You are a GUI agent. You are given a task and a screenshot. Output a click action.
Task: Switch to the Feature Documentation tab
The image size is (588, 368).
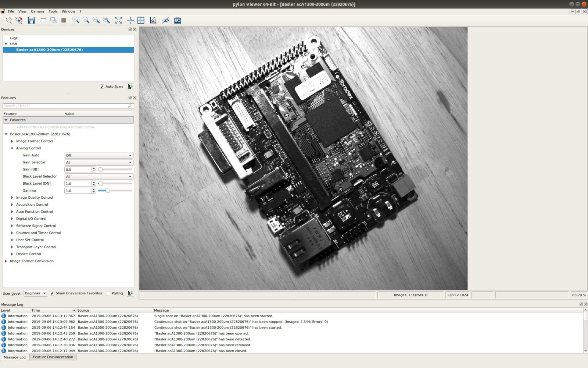pos(53,357)
